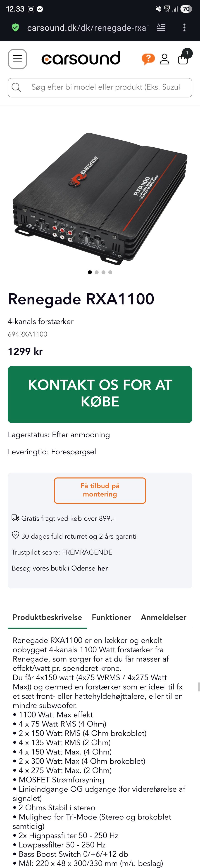
Task: Tap the browser three-dot menu
Action: pyautogui.click(x=184, y=28)
